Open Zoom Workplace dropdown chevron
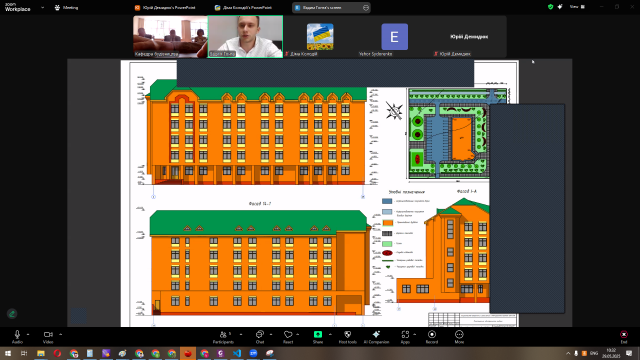Screen dimensions: 640x360 (x=42, y=7)
